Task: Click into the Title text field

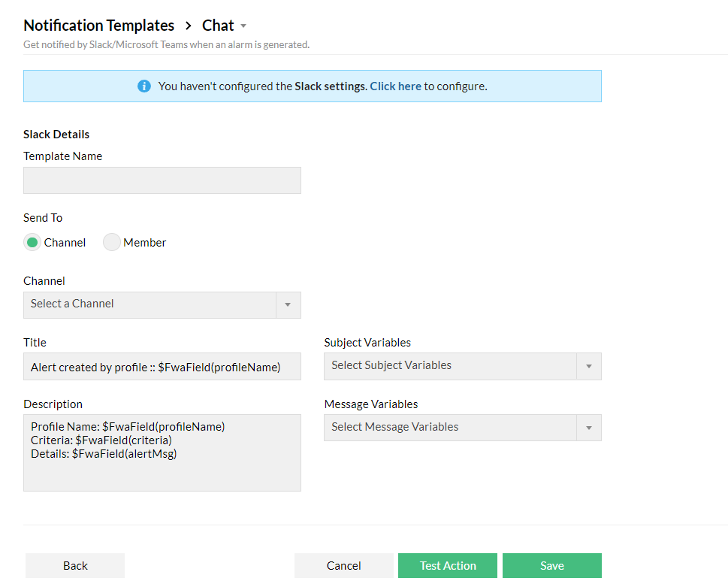Action: [162, 367]
